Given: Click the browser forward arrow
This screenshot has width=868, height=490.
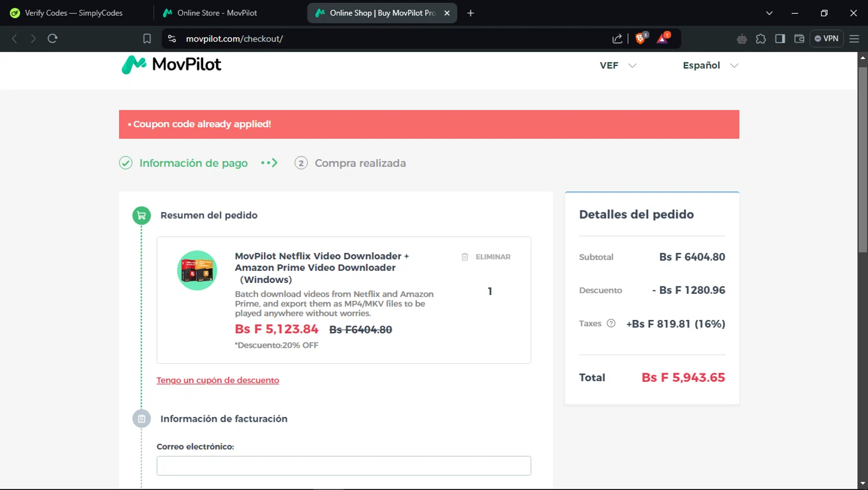Looking at the screenshot, I should click(x=33, y=39).
